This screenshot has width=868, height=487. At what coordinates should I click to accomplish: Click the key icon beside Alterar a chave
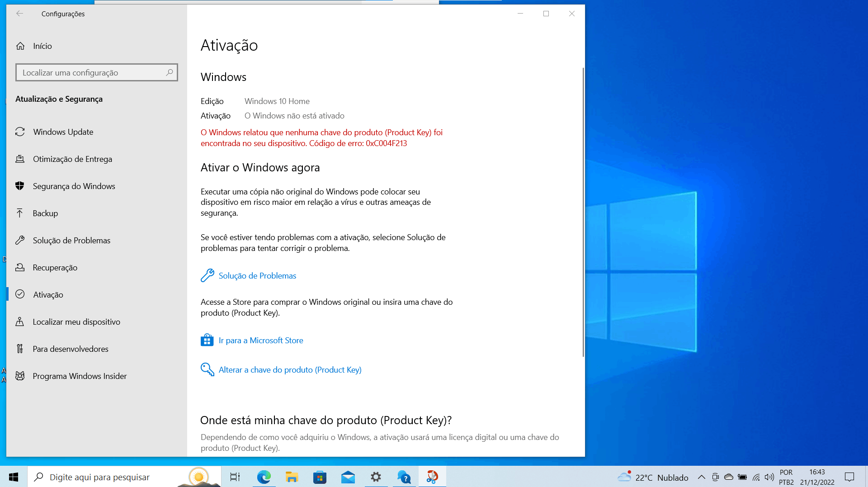coord(207,369)
